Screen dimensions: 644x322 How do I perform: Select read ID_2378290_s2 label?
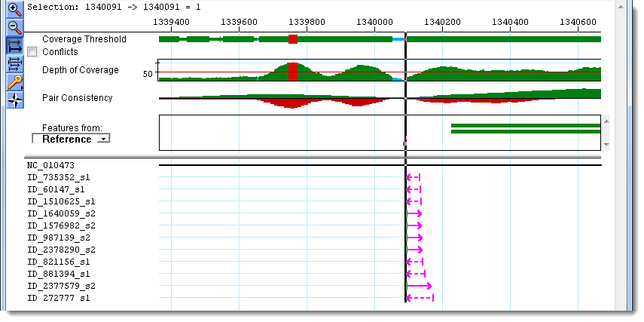click(x=61, y=250)
